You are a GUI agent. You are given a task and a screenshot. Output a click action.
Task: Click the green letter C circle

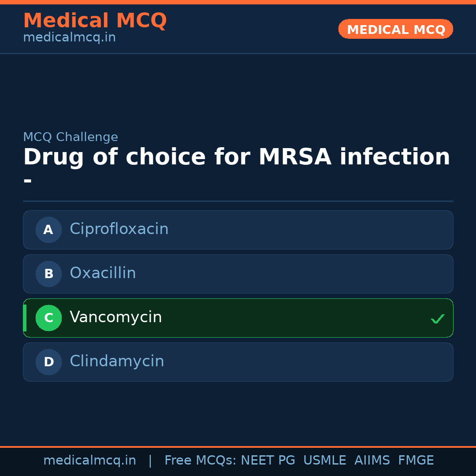(x=48, y=318)
